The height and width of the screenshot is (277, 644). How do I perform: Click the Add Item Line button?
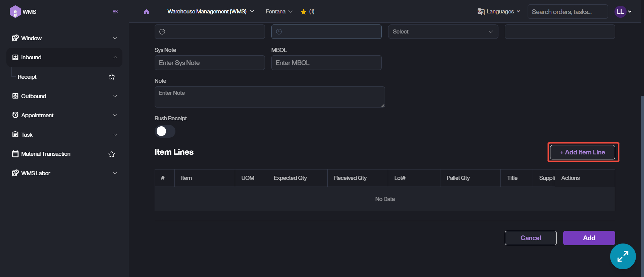(582, 152)
